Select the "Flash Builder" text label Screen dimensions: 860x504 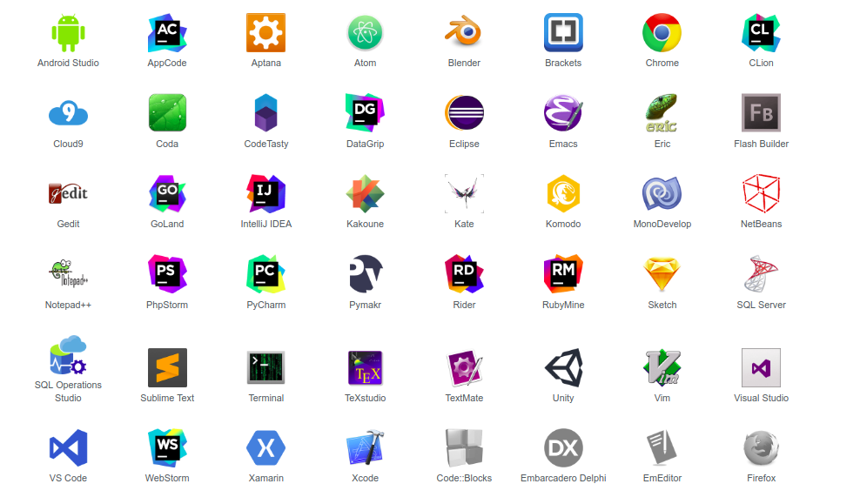coord(762,144)
